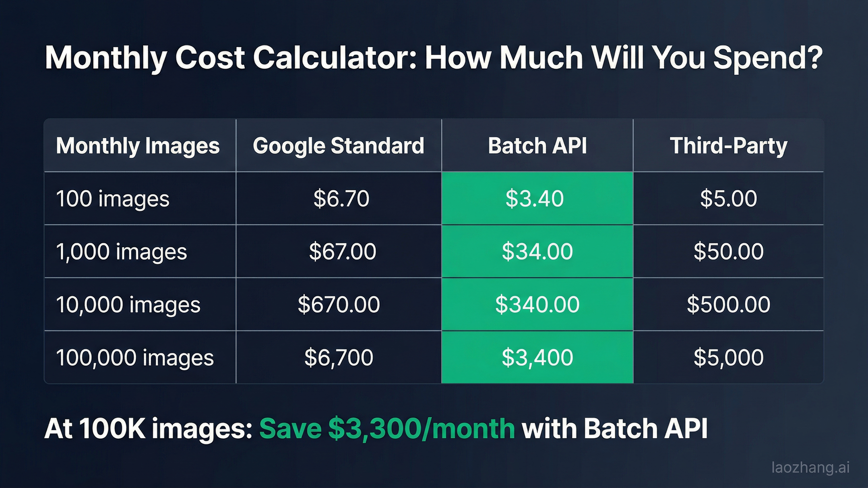Click the laozhang.ai watermark link
This screenshot has width=868, height=488.
coord(810,468)
